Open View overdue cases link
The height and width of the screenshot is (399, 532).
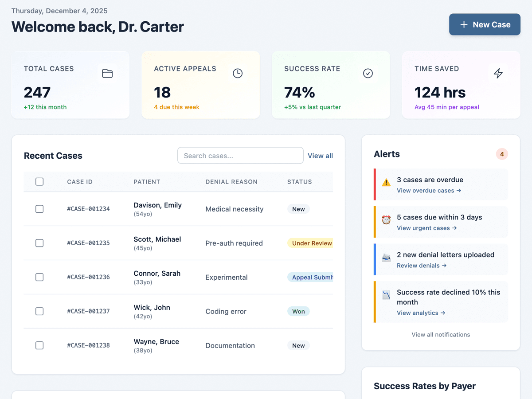point(429,191)
